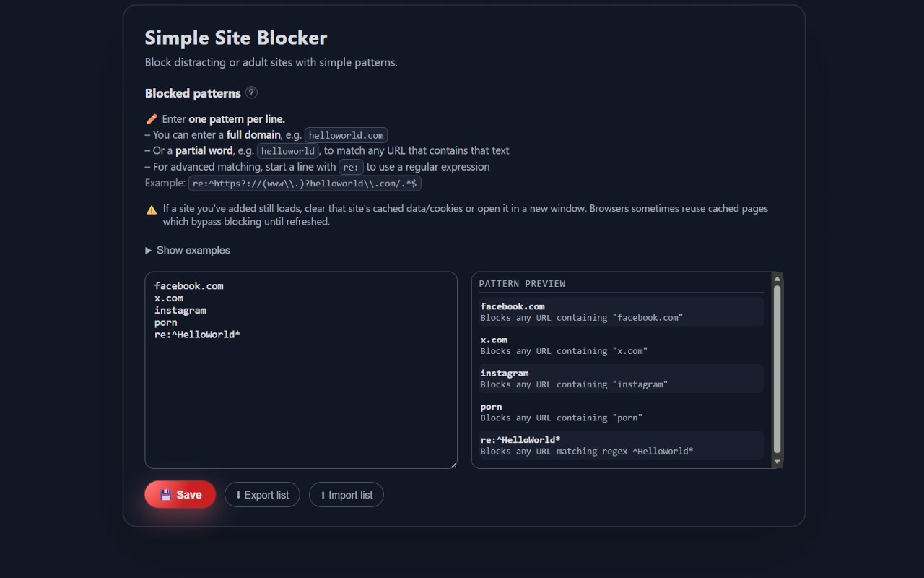Image resolution: width=924 pixels, height=578 pixels.
Task: Select the re:^HelloWorld* entry in Pattern Preview
Action: 621,445
